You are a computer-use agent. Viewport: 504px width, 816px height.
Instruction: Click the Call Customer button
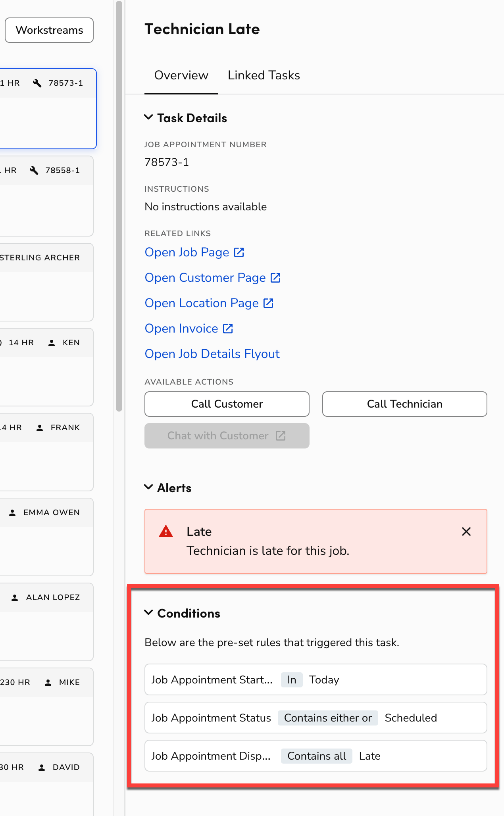(227, 404)
